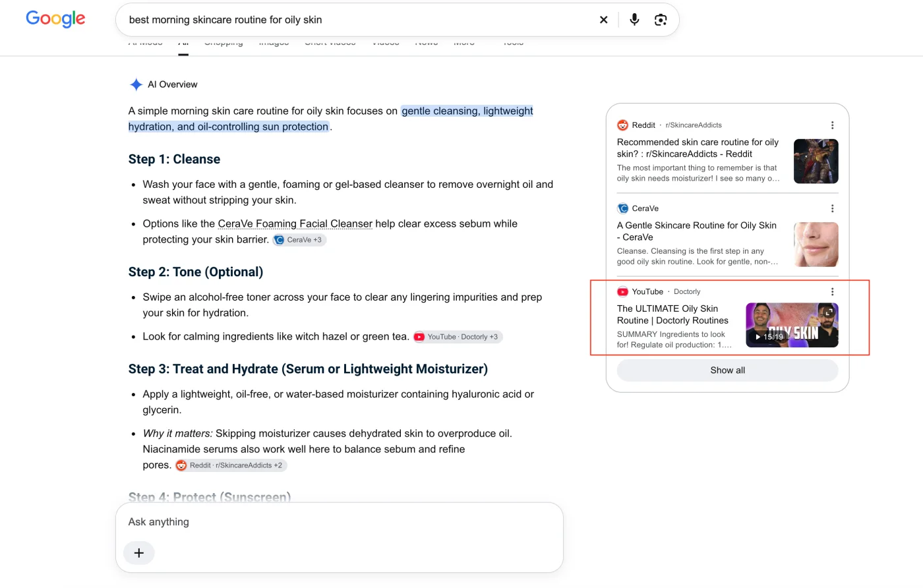Click the AI Overview sparkle icon
This screenshot has height=588, width=923.
click(136, 84)
